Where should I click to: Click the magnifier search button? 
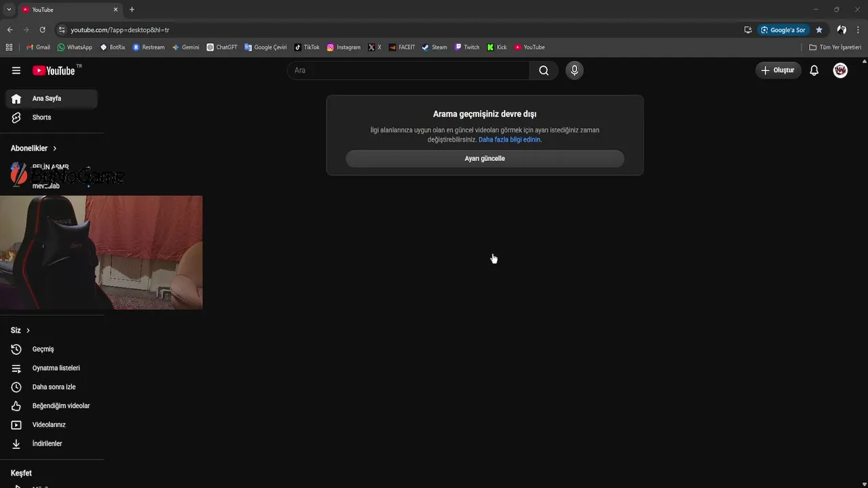(544, 70)
